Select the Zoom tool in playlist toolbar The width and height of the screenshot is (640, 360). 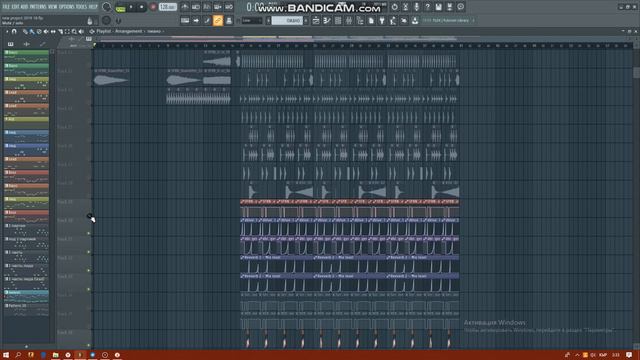tap(74, 31)
